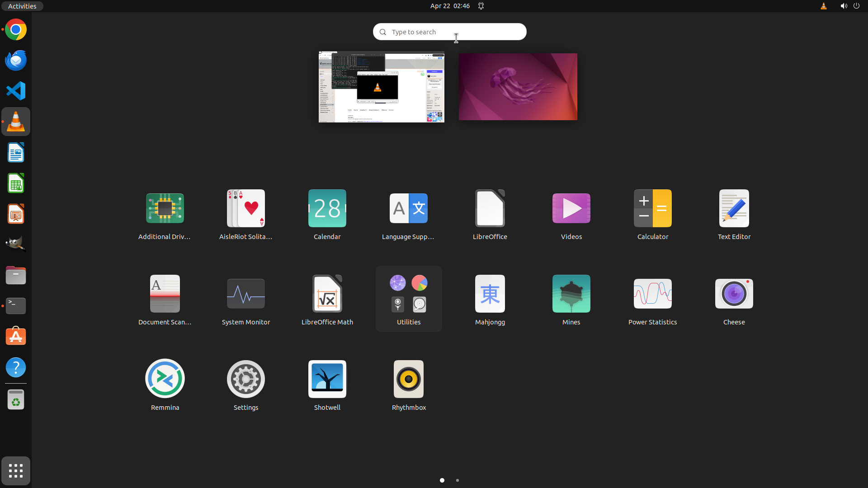Screen dimensions: 868x488
Task: Open the Remmina remote desktop app
Action: (165, 379)
